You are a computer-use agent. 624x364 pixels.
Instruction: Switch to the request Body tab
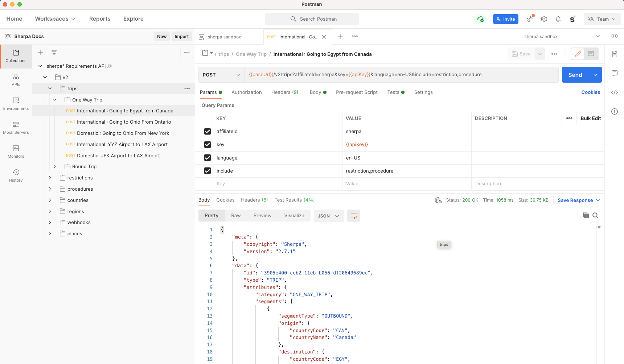[x=318, y=92]
